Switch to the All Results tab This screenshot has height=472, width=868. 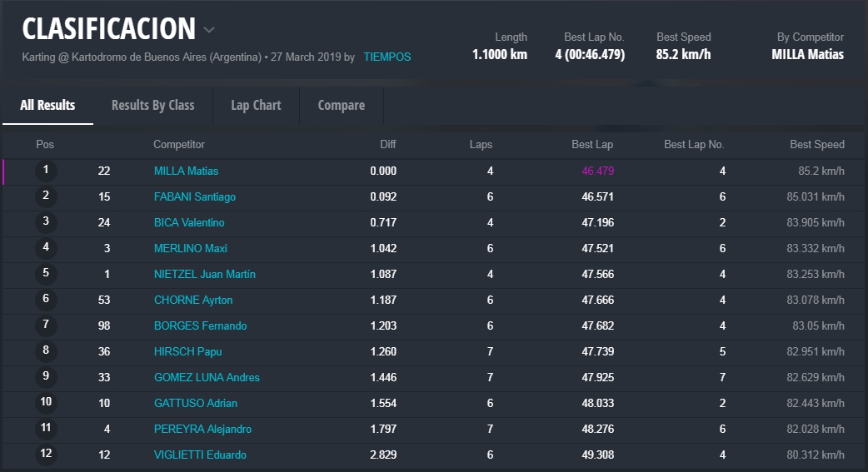tap(47, 105)
